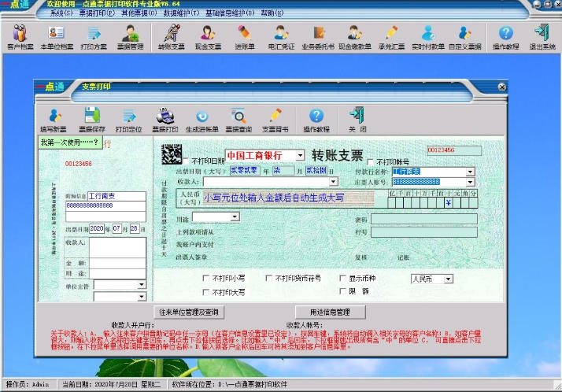
Task: Open 支票背书 check endorsement
Action: [x=275, y=120]
